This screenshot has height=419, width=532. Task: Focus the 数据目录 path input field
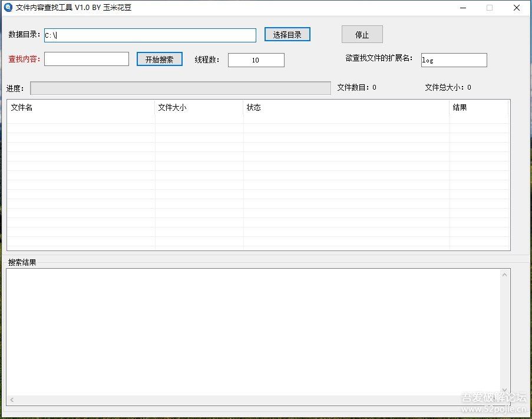pos(150,35)
